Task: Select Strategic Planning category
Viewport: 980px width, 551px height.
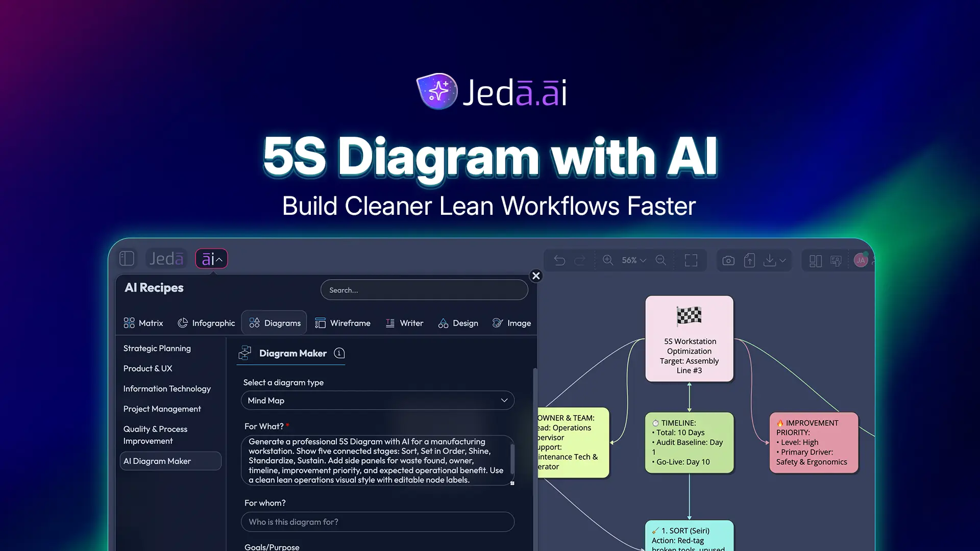Action: [157, 348]
